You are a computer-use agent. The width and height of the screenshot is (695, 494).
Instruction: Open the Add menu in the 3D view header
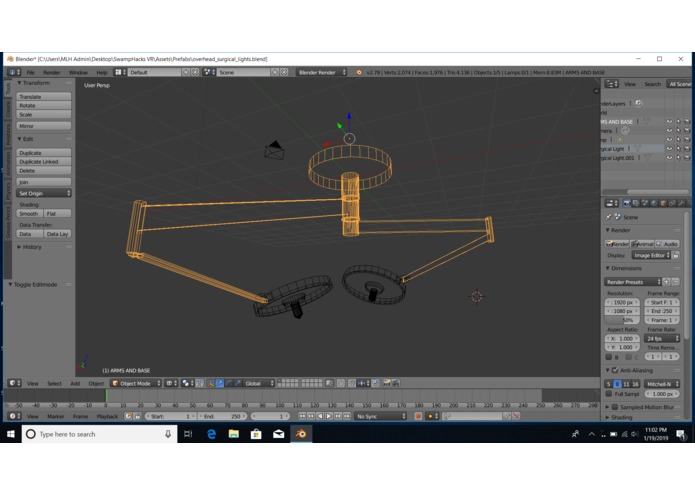(x=75, y=383)
